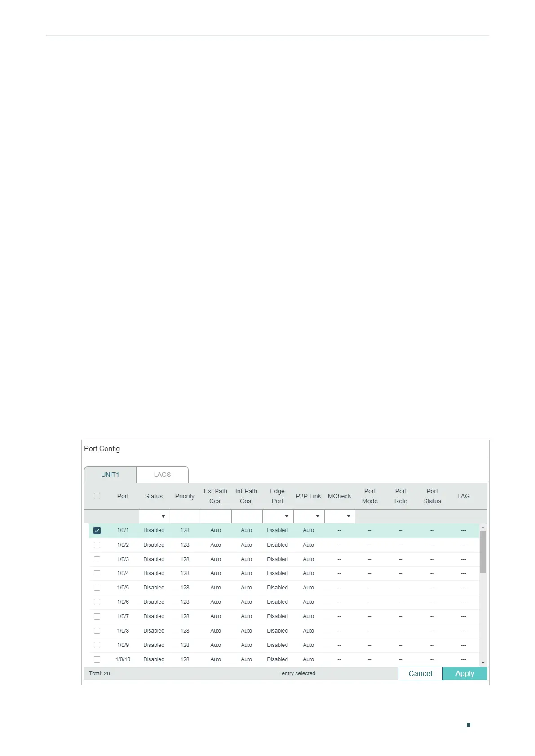Image resolution: width=535 pixels, height=756 pixels.
Task: Click the Cancel button
Action: tap(420, 673)
